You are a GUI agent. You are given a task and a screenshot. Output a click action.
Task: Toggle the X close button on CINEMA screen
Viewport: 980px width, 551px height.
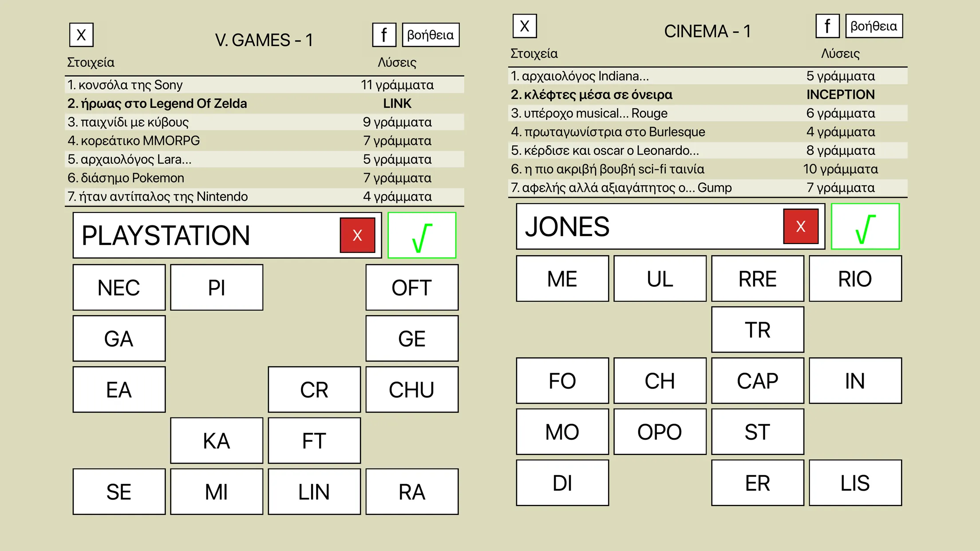coord(526,27)
